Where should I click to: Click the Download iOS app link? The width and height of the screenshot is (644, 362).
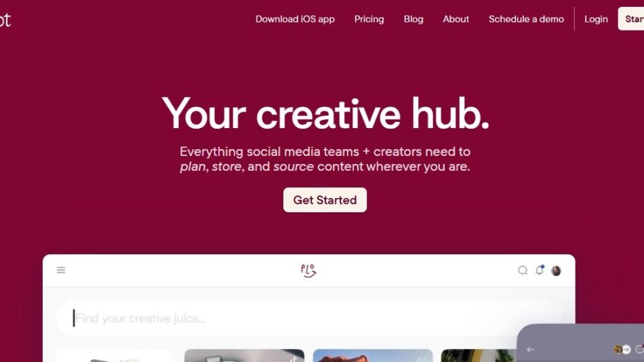[x=295, y=19]
